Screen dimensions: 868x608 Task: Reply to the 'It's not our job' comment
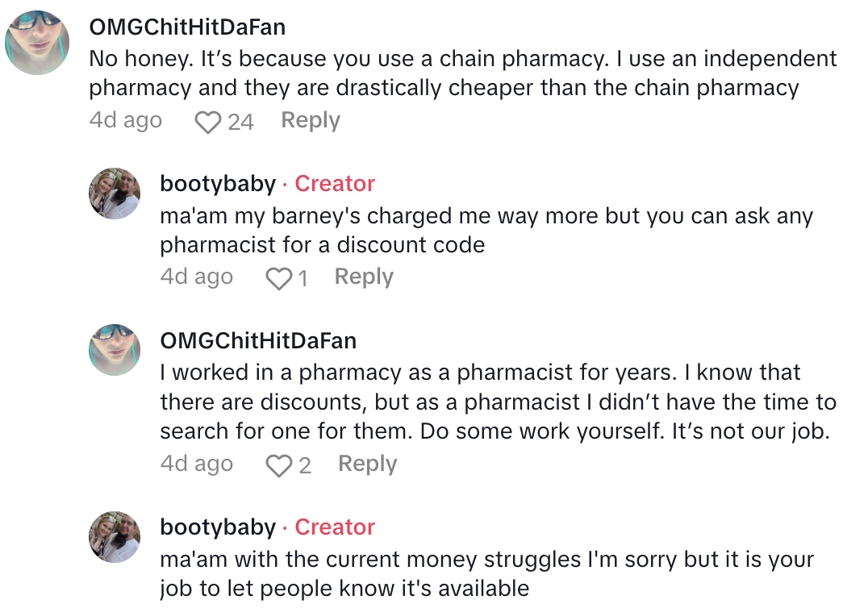[x=368, y=464]
